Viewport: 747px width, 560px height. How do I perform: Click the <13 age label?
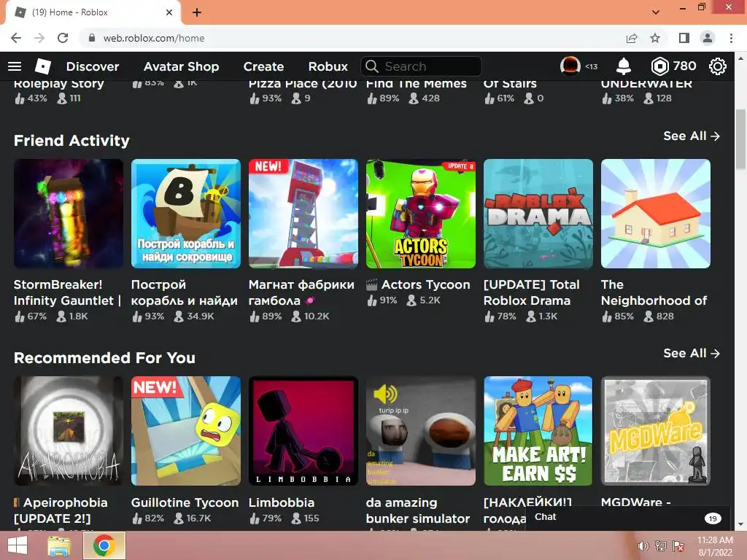(x=591, y=66)
